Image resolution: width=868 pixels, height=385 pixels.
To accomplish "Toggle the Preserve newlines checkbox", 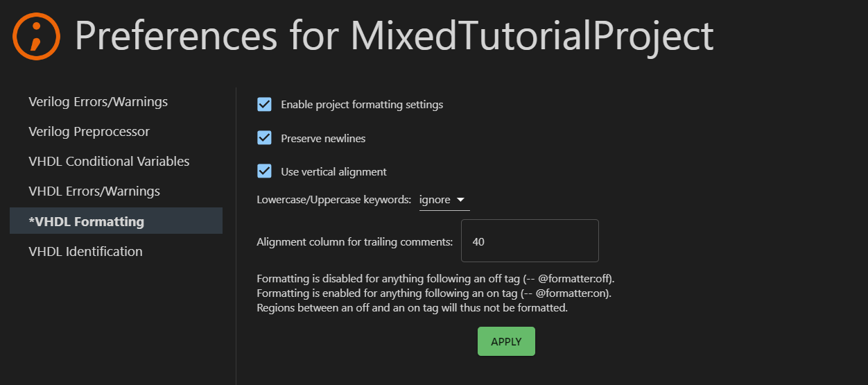I will [x=264, y=138].
